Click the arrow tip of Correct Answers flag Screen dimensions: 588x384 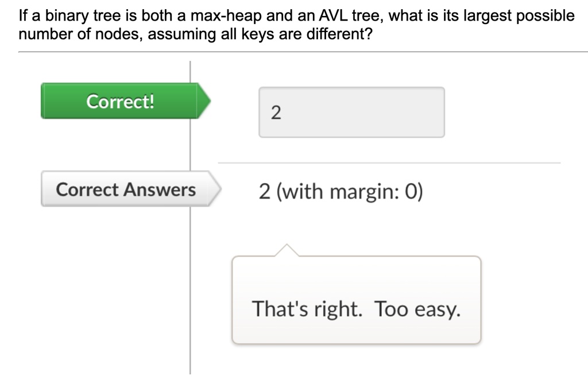pyautogui.click(x=215, y=189)
